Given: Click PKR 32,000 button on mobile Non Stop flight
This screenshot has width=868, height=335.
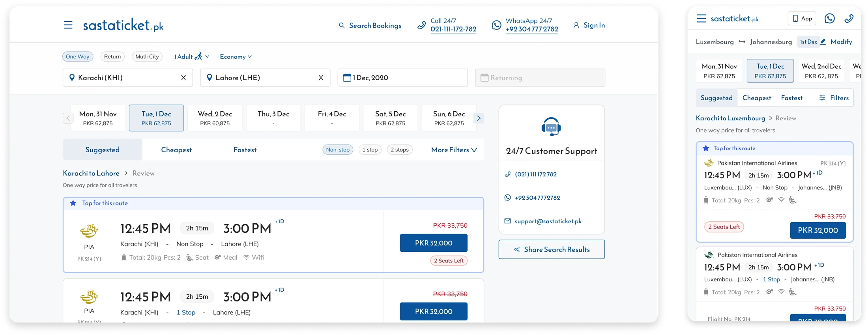Looking at the screenshot, I should tap(818, 230).
